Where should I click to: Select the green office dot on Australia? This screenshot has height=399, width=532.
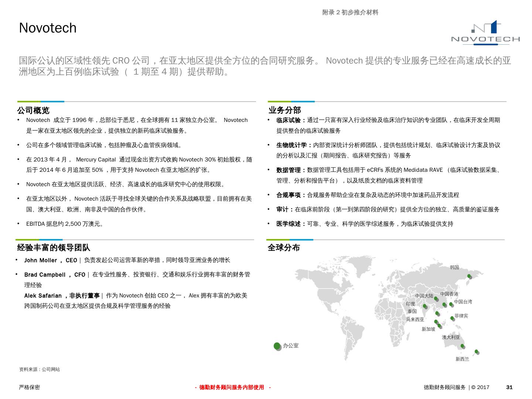pyautogui.click(x=462, y=346)
